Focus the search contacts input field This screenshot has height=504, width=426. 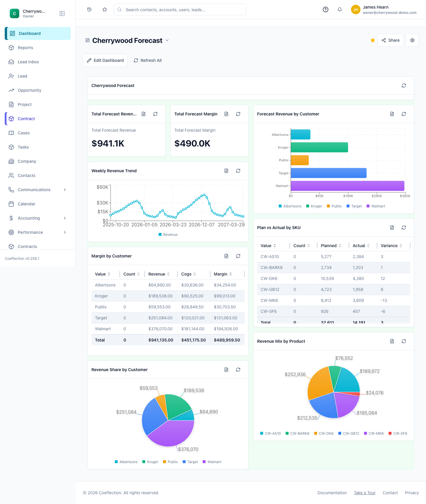point(180,9)
